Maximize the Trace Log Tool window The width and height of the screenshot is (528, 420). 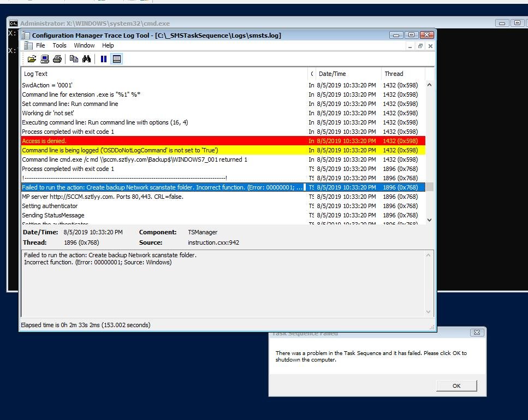(411, 35)
